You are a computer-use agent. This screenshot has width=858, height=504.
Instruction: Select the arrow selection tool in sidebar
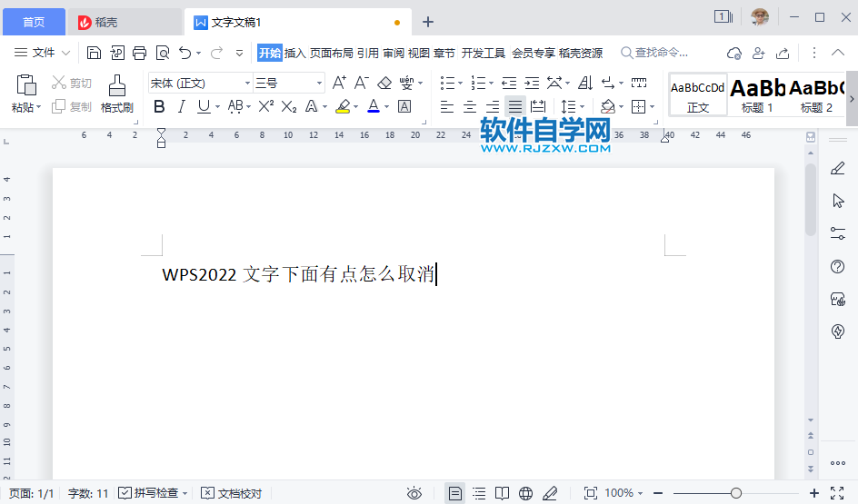838,202
